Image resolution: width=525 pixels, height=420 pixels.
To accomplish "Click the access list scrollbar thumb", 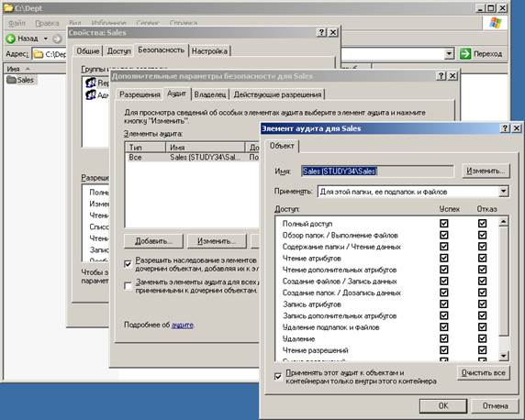I will click(x=503, y=282).
